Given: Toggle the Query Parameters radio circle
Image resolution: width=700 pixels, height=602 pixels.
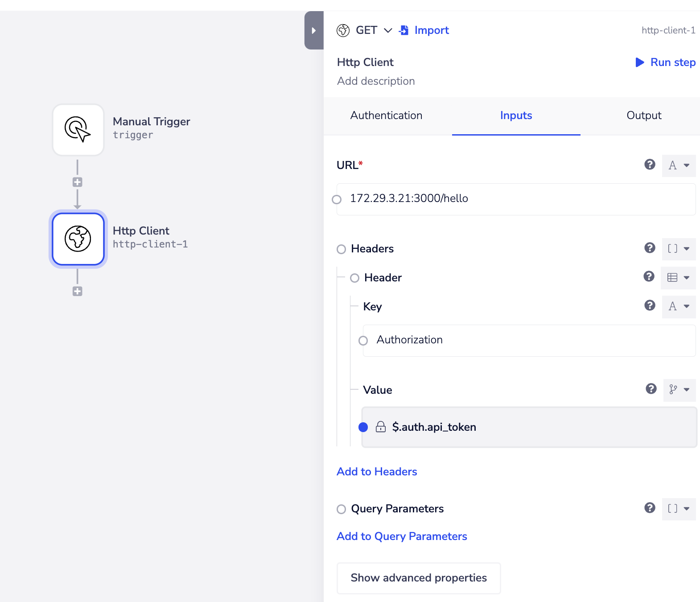Looking at the screenshot, I should [x=342, y=509].
